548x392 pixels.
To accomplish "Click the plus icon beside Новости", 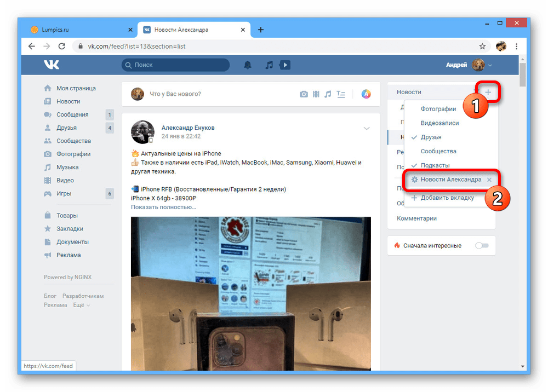I will click(488, 93).
